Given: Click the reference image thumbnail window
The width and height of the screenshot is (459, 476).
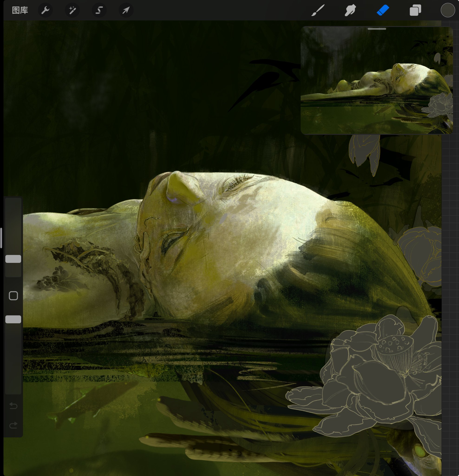Looking at the screenshot, I should point(377,80).
